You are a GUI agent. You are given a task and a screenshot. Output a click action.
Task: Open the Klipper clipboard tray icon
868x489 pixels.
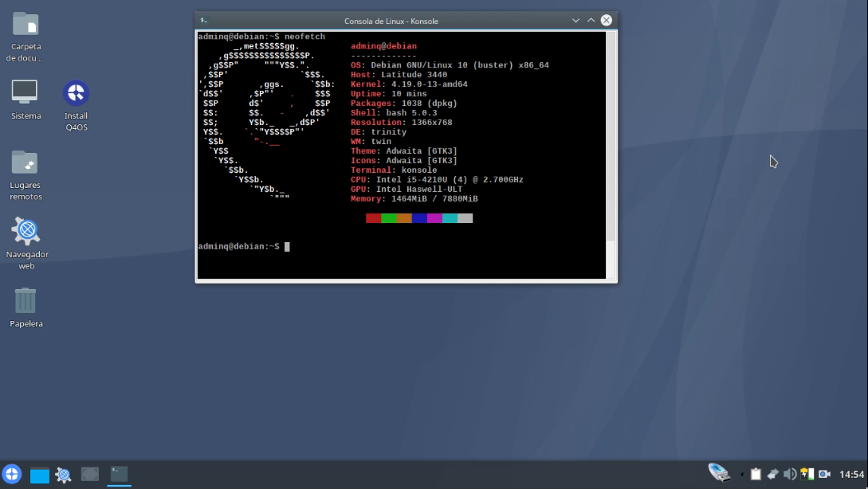(x=755, y=473)
